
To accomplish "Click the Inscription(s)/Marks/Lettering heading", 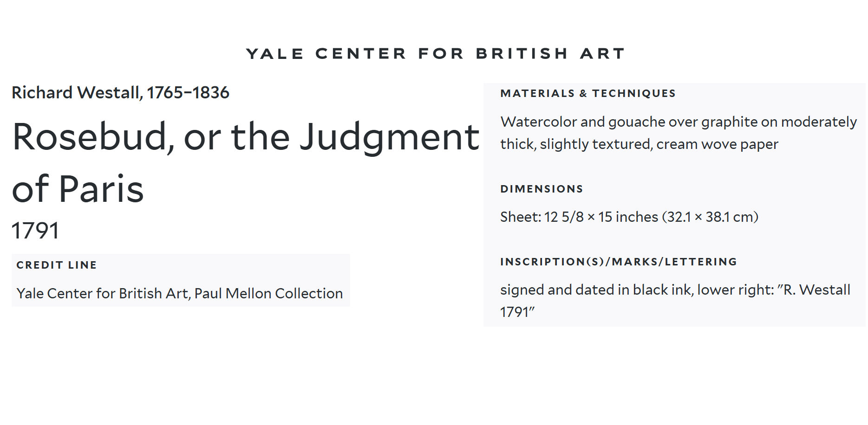I will click(619, 262).
